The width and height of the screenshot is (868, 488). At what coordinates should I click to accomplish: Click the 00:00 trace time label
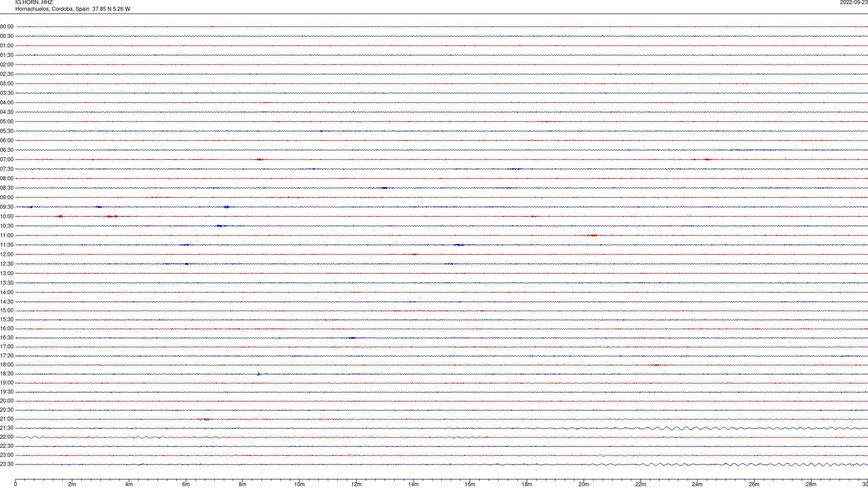click(7, 27)
